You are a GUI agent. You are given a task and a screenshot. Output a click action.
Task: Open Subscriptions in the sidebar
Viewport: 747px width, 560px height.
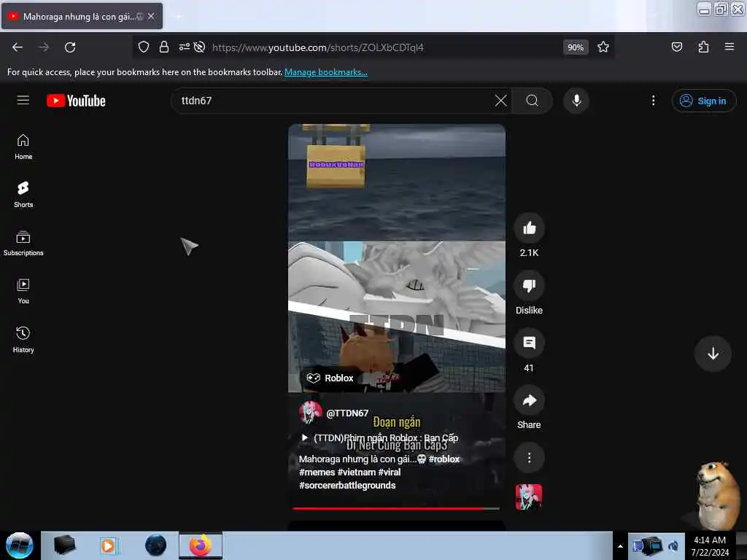(23, 244)
